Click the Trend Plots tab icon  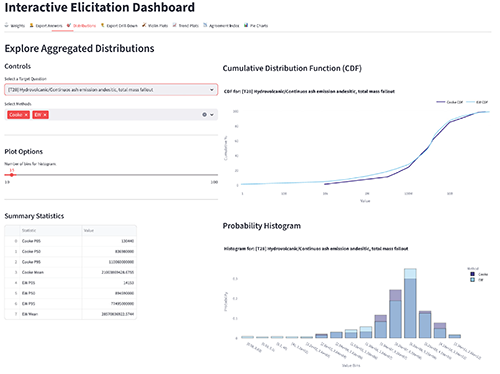[x=174, y=25]
